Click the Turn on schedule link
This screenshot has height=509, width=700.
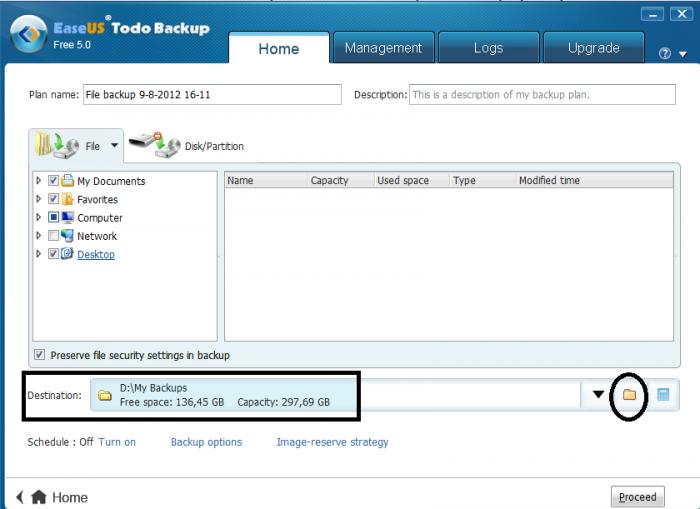(117, 442)
